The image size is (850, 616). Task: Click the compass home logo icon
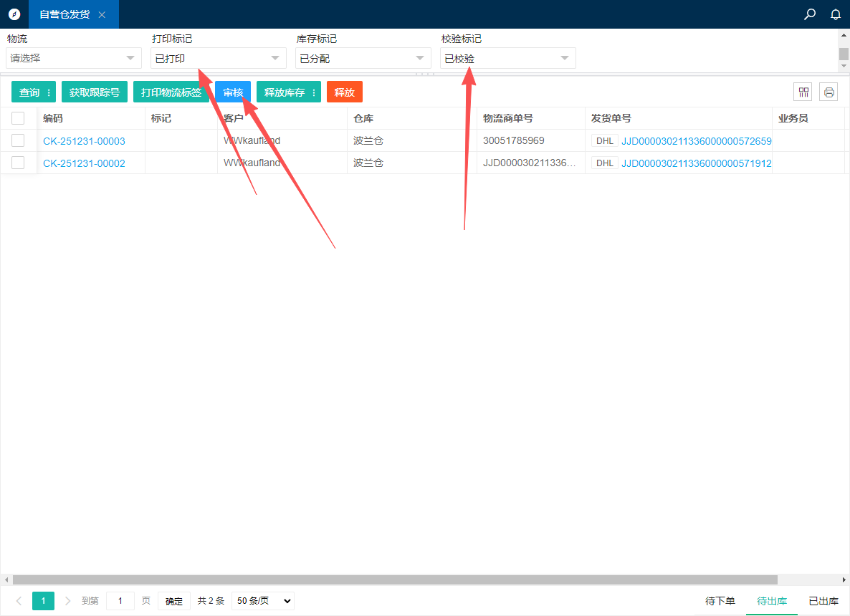point(14,14)
